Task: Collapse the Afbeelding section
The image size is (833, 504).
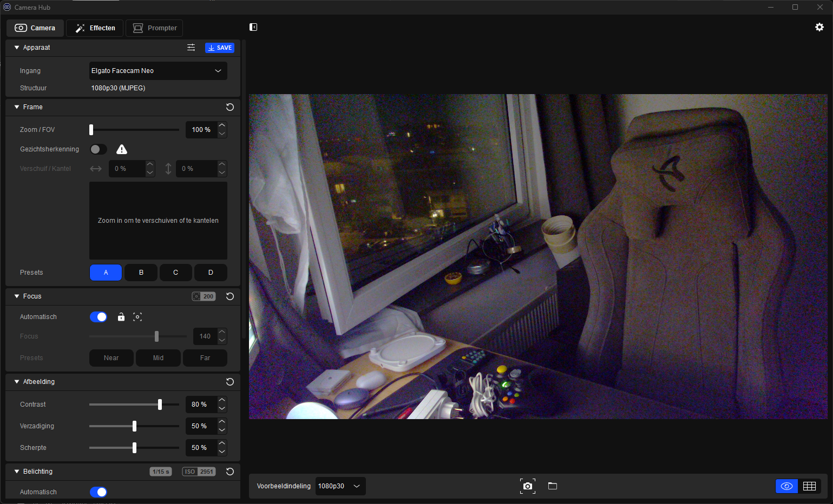Action: coord(17,382)
